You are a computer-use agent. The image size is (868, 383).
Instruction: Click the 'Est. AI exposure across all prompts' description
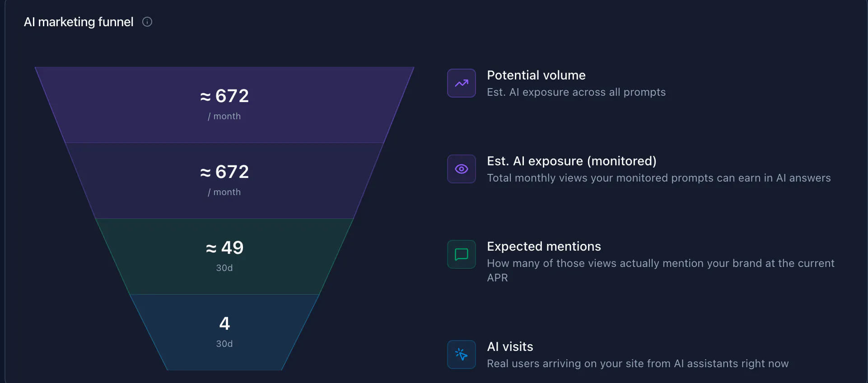tap(576, 92)
